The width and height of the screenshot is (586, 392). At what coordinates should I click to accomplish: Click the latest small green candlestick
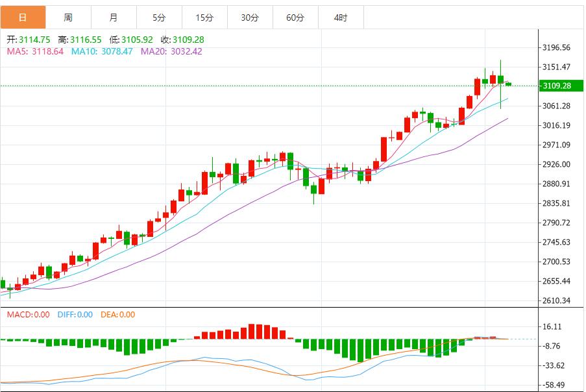[x=508, y=84]
